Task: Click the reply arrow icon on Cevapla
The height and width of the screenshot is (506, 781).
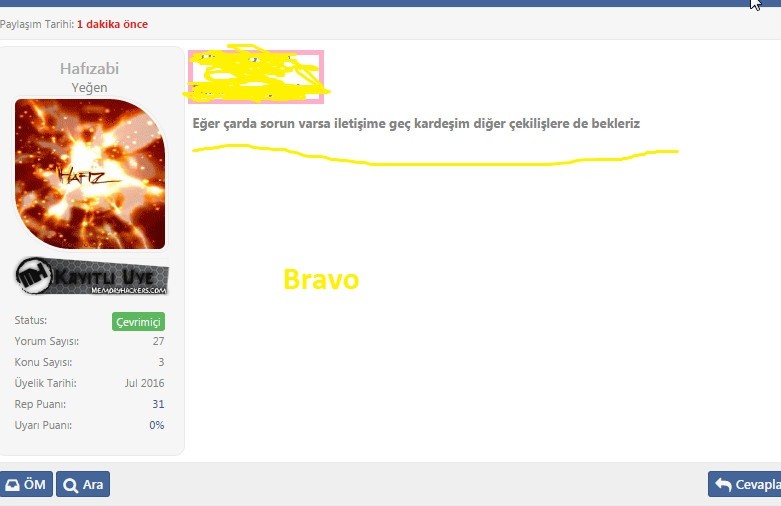Action: (x=723, y=485)
